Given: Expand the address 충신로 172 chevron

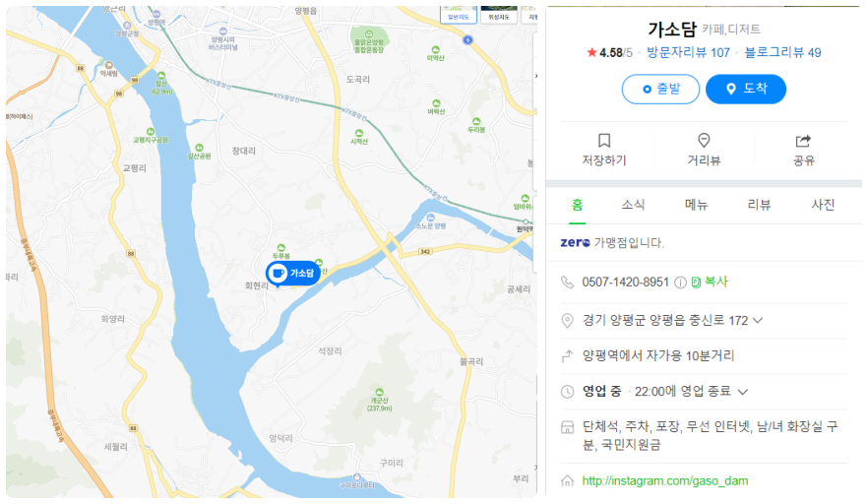Looking at the screenshot, I should (758, 320).
